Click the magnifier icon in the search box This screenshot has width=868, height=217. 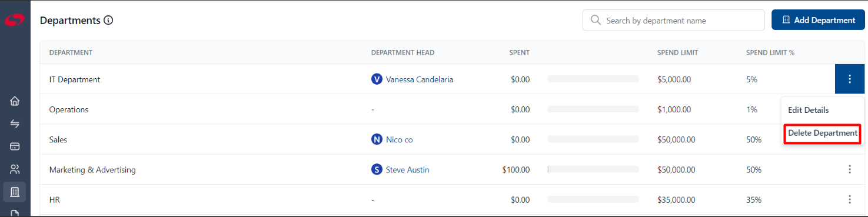(596, 20)
